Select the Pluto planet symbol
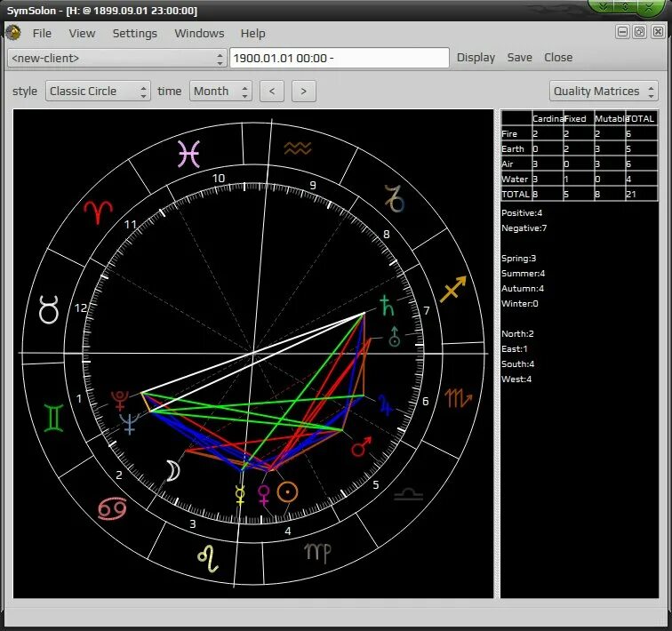This screenshot has width=672, height=631. pos(120,401)
